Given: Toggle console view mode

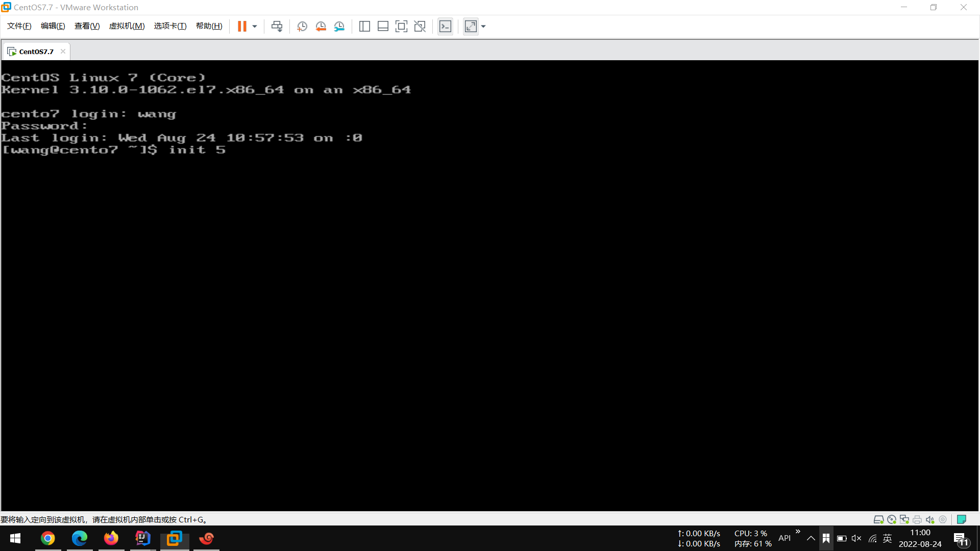Looking at the screenshot, I should [x=445, y=26].
